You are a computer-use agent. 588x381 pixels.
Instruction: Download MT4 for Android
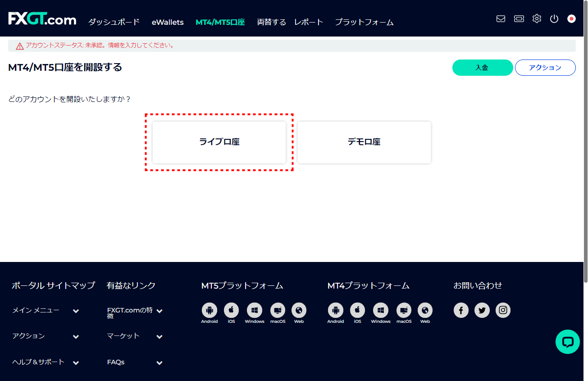pos(335,310)
